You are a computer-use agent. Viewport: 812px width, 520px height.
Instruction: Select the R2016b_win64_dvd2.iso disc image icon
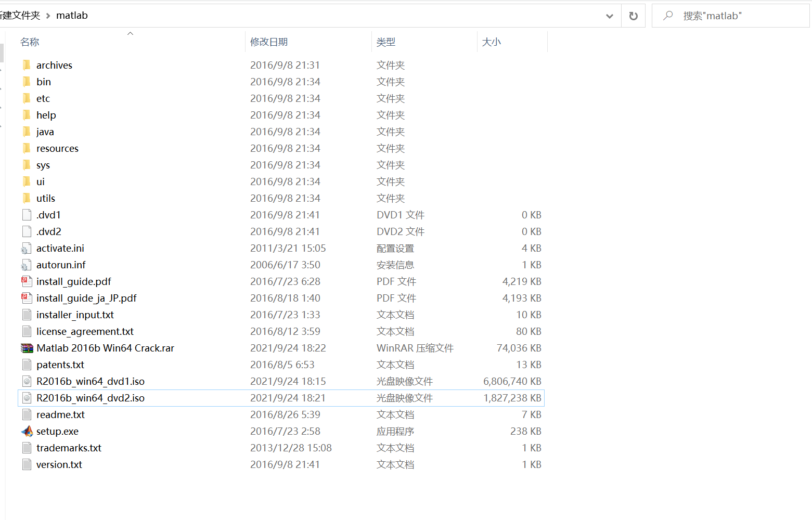coord(27,398)
